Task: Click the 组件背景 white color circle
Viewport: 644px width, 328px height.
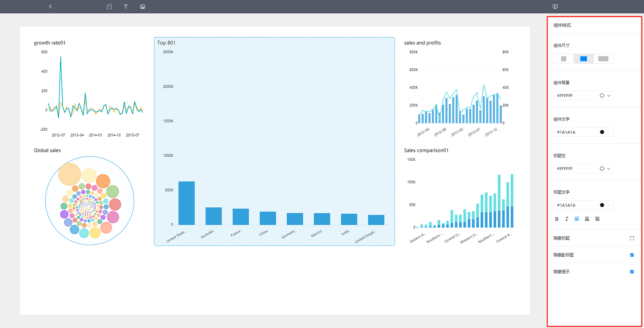Action: coord(602,96)
